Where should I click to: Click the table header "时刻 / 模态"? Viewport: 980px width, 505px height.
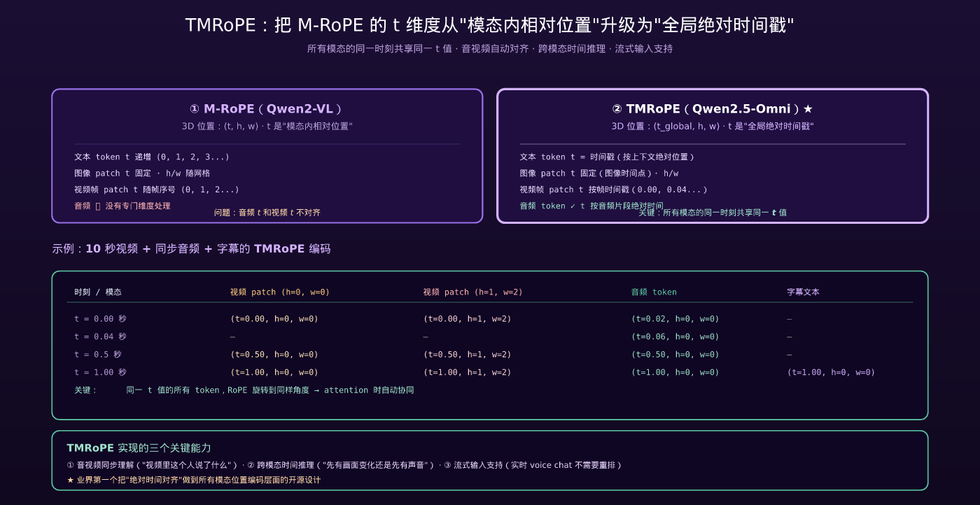(98, 292)
